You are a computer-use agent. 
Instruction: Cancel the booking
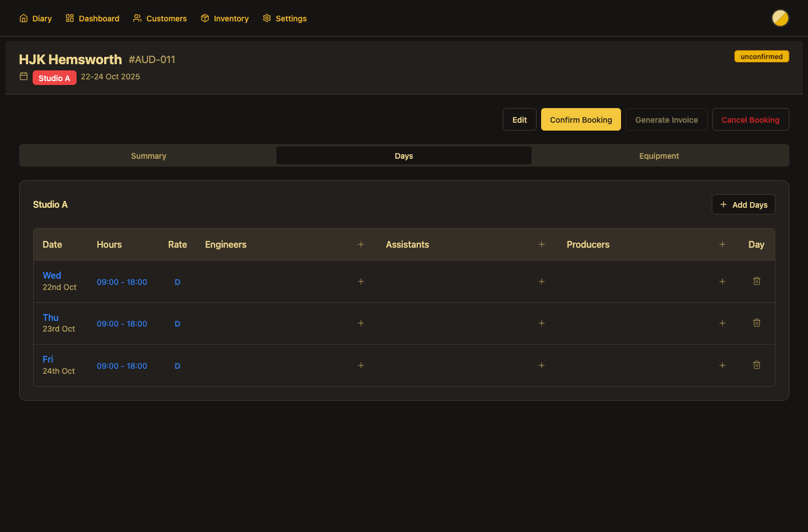coord(751,119)
